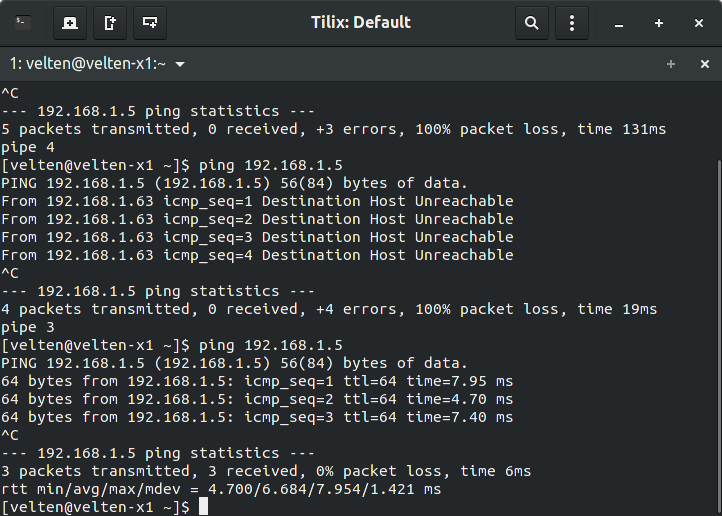The image size is (722, 516).
Task: Click the Tilix terminal app icon
Action: click(23, 23)
